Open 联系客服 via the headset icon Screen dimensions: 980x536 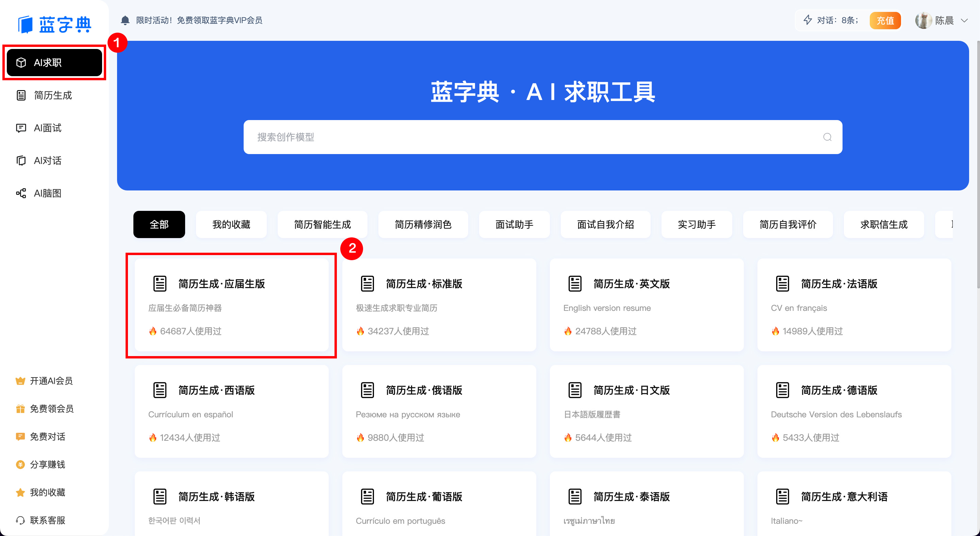(20, 520)
